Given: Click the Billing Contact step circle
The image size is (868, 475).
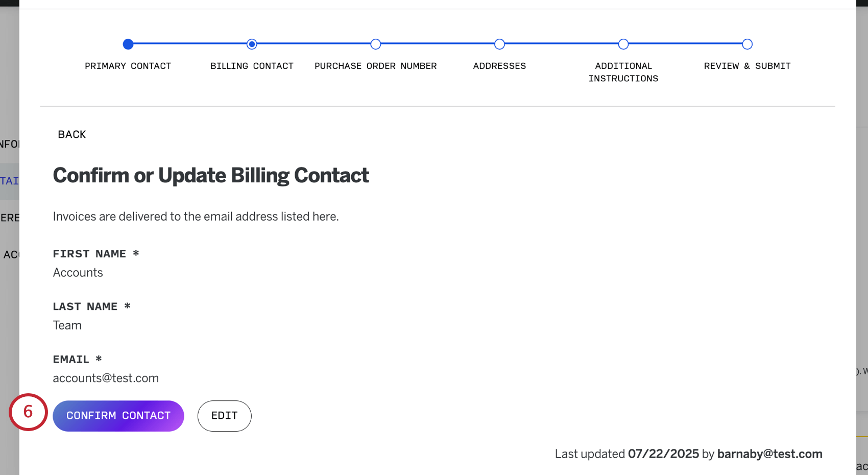Looking at the screenshot, I should [x=252, y=44].
